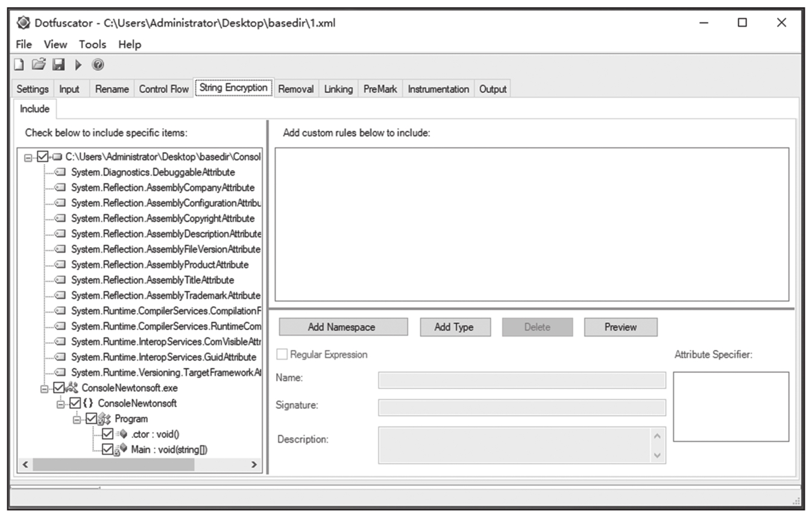Open the Help menu
The width and height of the screenshot is (812, 517).
point(130,44)
